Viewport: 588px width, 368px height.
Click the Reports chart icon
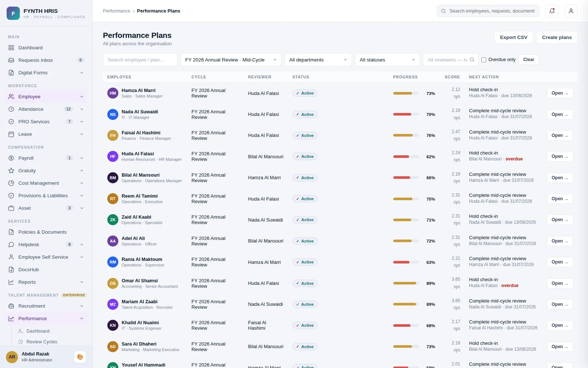tap(11, 282)
